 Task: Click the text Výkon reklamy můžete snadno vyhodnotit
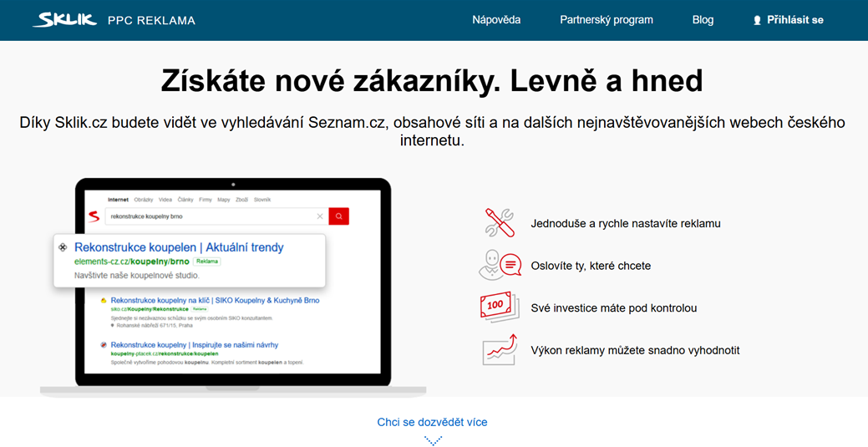[635, 350]
